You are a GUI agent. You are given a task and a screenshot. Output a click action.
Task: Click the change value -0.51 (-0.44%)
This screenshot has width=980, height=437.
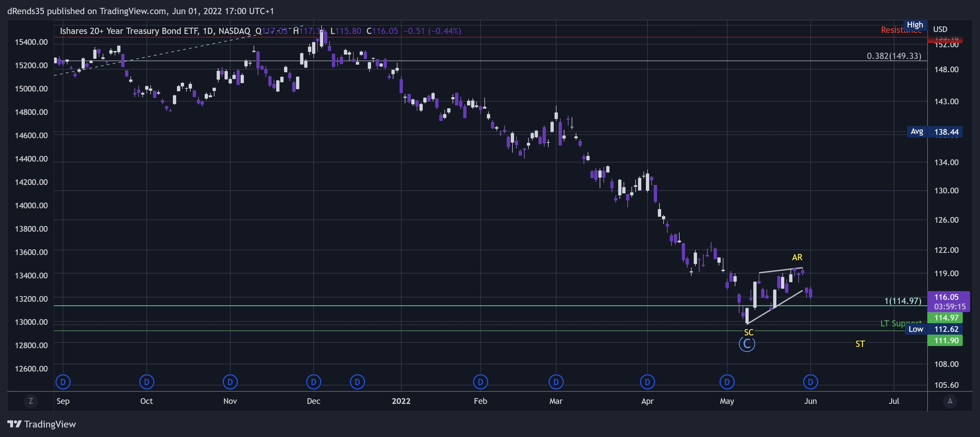(x=432, y=31)
